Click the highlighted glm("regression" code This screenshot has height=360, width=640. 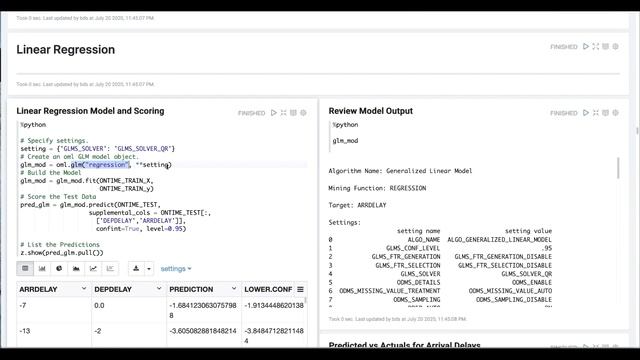pos(100,164)
